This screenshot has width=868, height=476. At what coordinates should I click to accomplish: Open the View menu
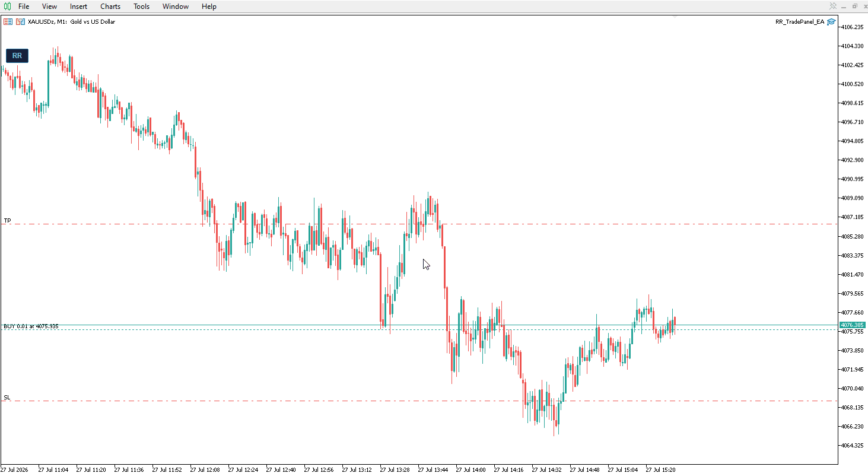point(50,7)
